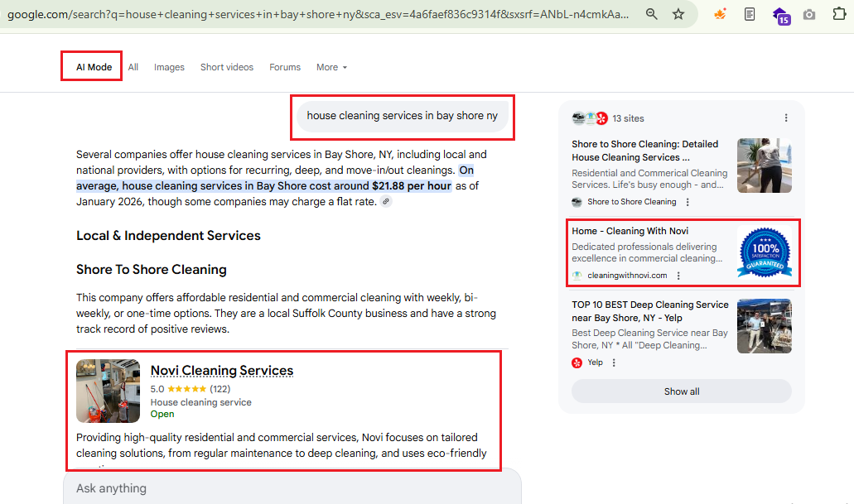
Task: Open the document reader extension icon
Action: 750,14
